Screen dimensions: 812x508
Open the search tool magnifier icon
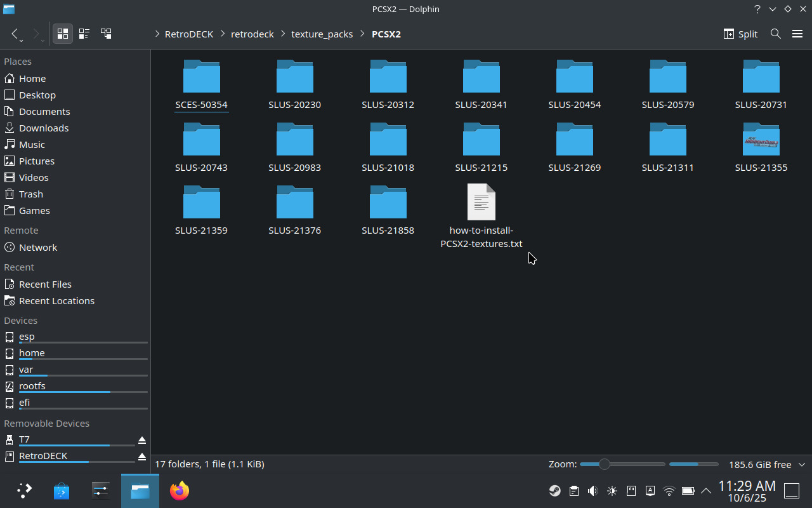775,34
